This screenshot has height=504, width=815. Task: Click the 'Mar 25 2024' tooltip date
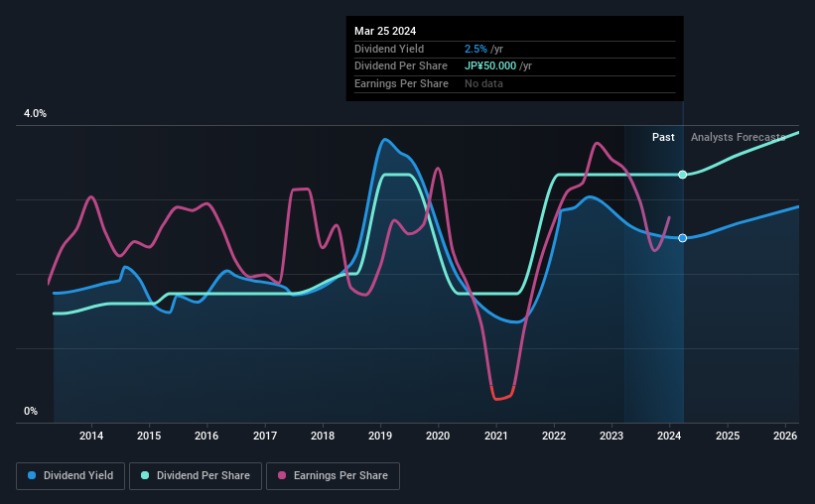pyautogui.click(x=385, y=31)
